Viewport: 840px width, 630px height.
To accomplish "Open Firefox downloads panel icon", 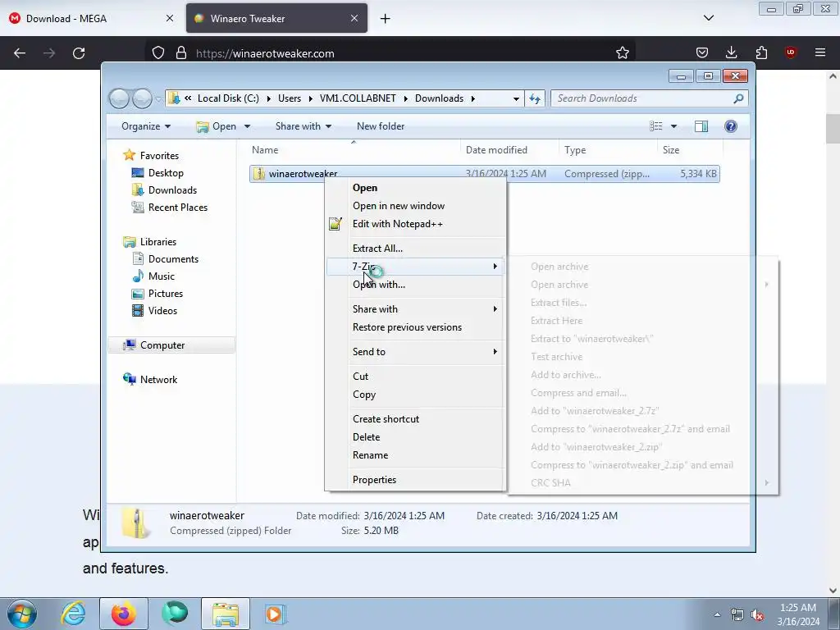I will point(731,52).
